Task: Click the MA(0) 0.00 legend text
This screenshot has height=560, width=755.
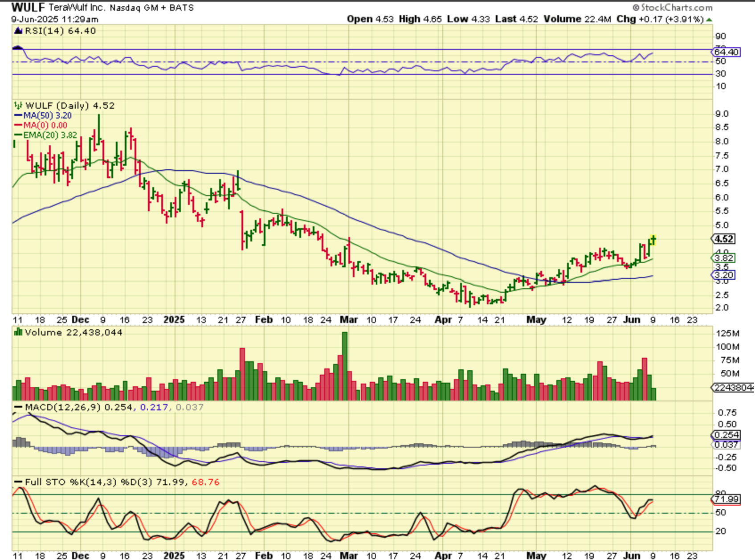Action: (45, 126)
